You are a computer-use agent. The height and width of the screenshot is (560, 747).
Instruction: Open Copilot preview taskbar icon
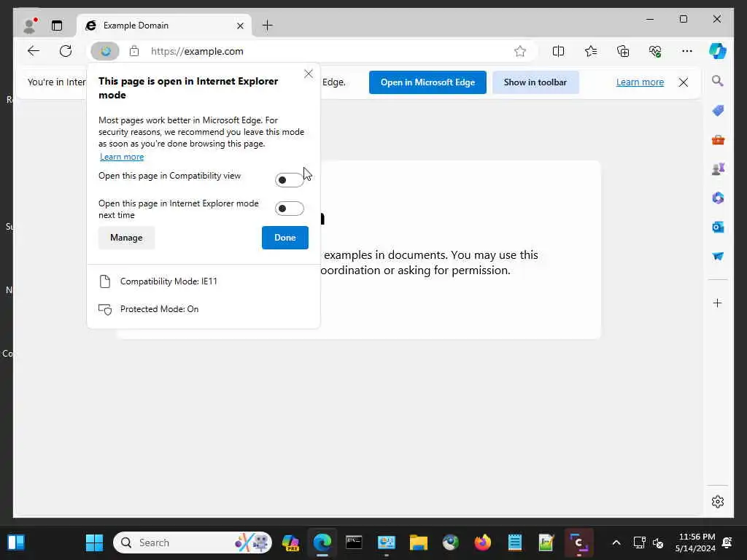pyautogui.click(x=290, y=542)
